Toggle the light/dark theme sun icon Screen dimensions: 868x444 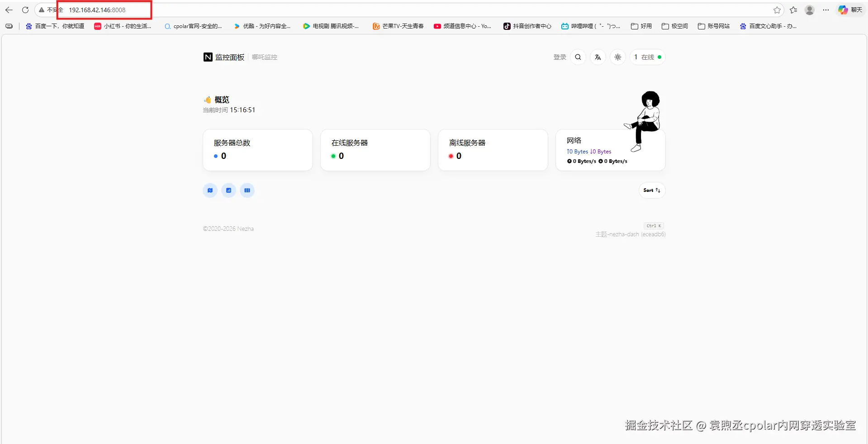[618, 57]
